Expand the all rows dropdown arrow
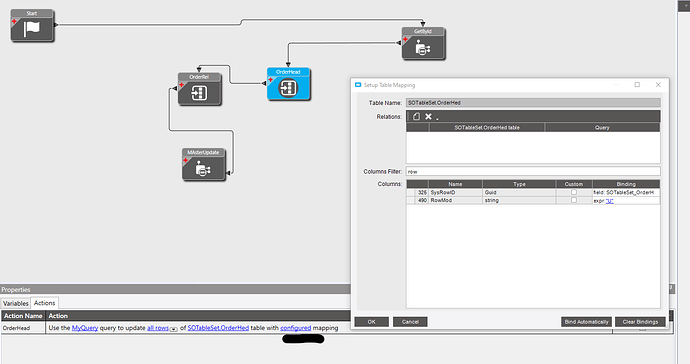The image size is (690, 364). click(x=174, y=329)
